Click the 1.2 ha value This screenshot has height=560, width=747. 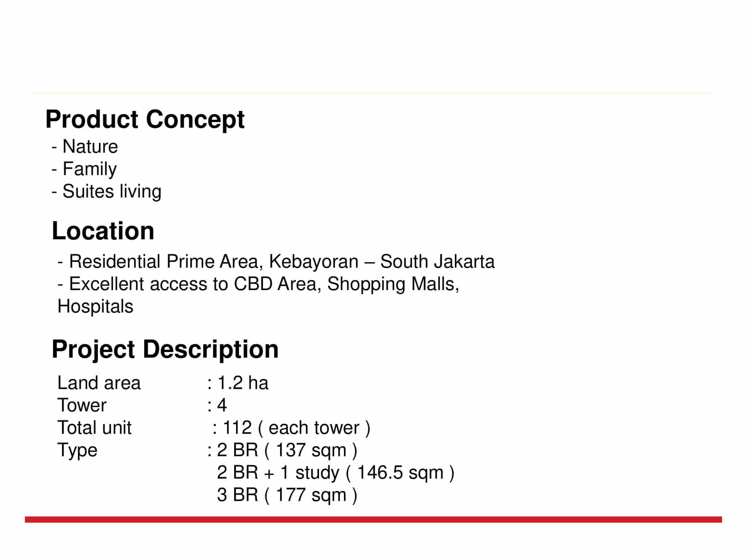pyautogui.click(x=242, y=383)
